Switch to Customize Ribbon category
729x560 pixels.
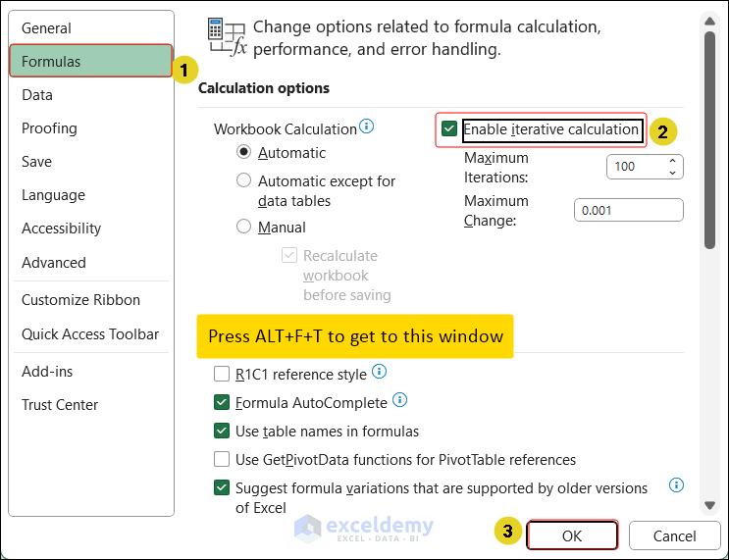tap(80, 300)
